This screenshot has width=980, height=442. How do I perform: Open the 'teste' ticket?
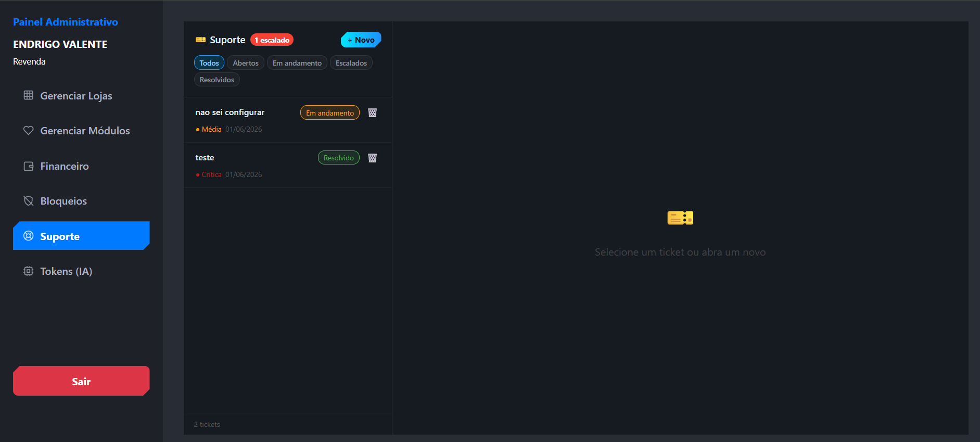288,165
